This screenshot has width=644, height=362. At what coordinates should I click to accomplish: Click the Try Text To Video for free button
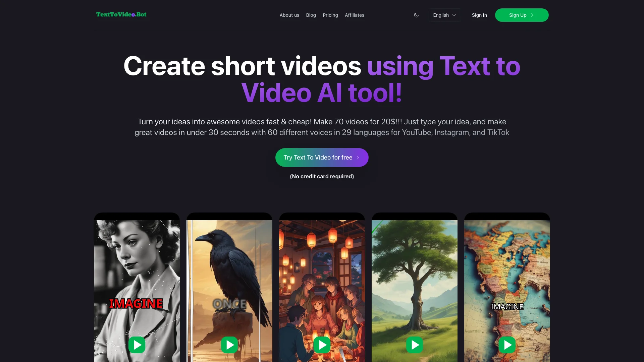tap(322, 157)
